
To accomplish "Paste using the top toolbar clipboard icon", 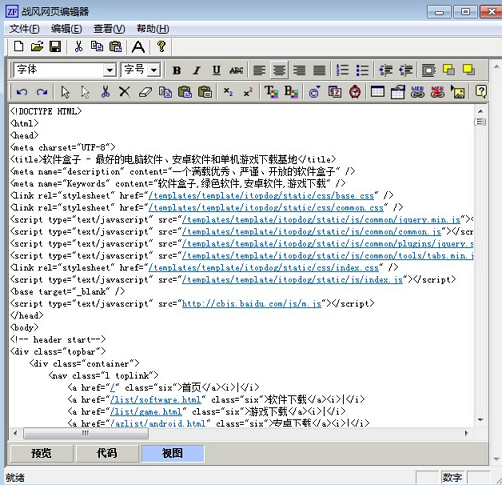I will pyautogui.click(x=115, y=46).
